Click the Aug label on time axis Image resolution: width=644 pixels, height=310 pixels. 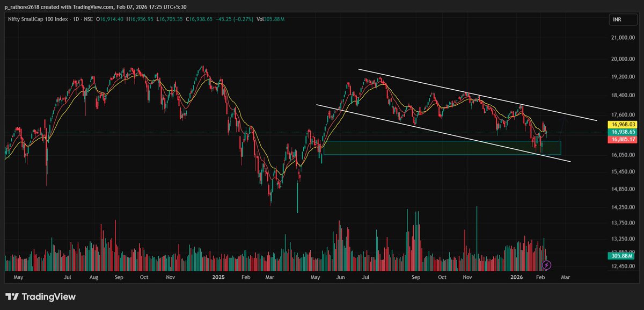(x=94, y=277)
